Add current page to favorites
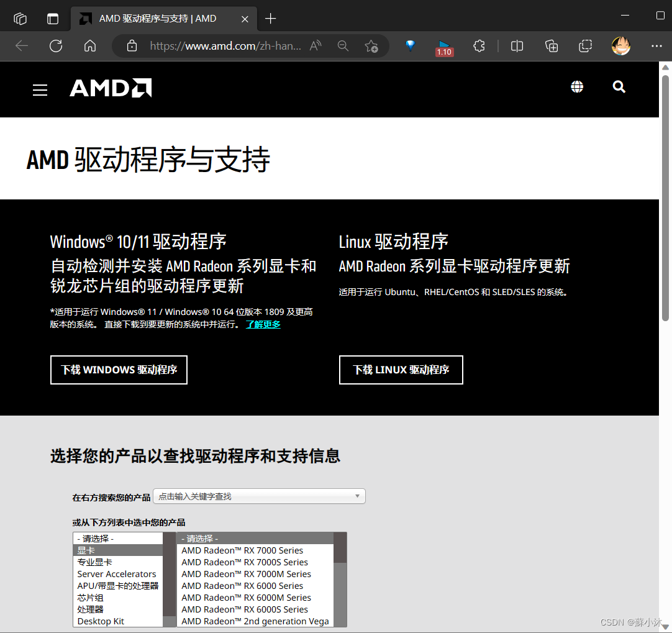 point(371,45)
